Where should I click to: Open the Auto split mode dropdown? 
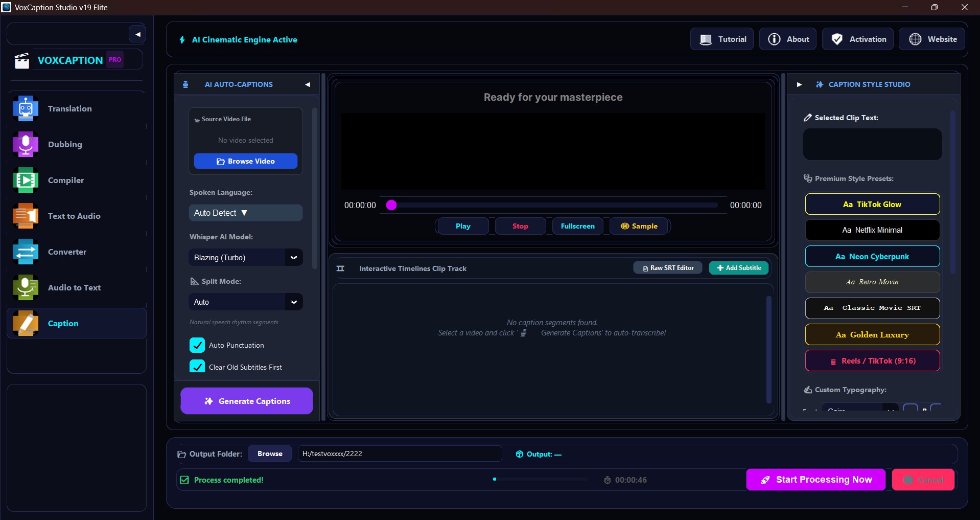point(246,302)
